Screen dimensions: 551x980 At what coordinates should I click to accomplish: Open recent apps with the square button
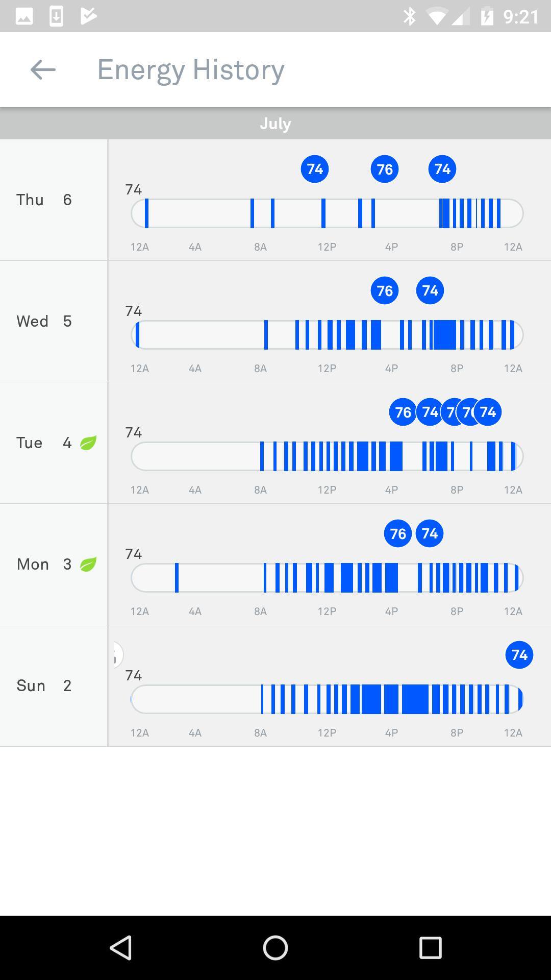tap(430, 948)
